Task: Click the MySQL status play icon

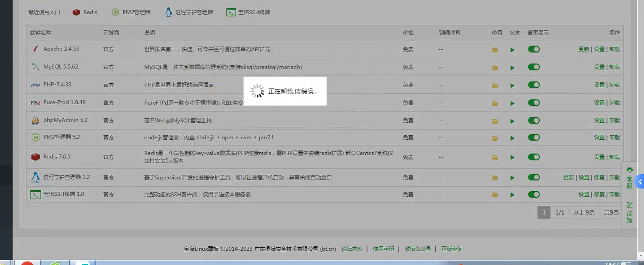Action: [x=512, y=67]
